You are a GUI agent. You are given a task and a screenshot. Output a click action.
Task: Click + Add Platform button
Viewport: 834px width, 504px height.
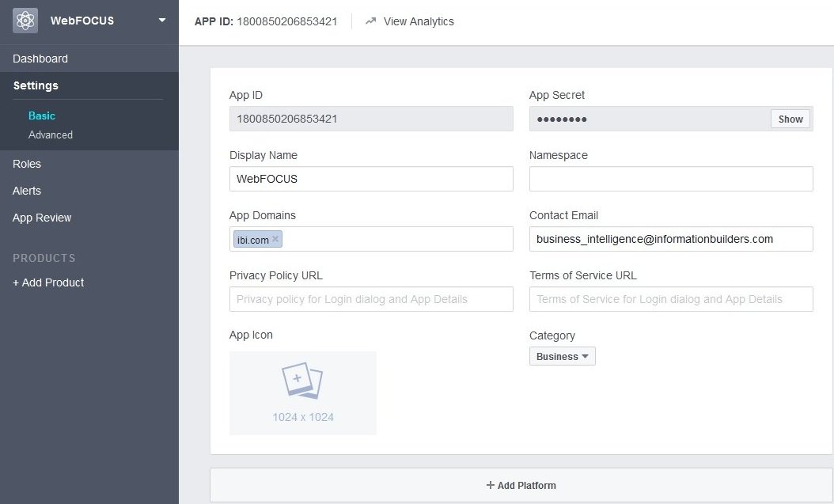point(521,485)
